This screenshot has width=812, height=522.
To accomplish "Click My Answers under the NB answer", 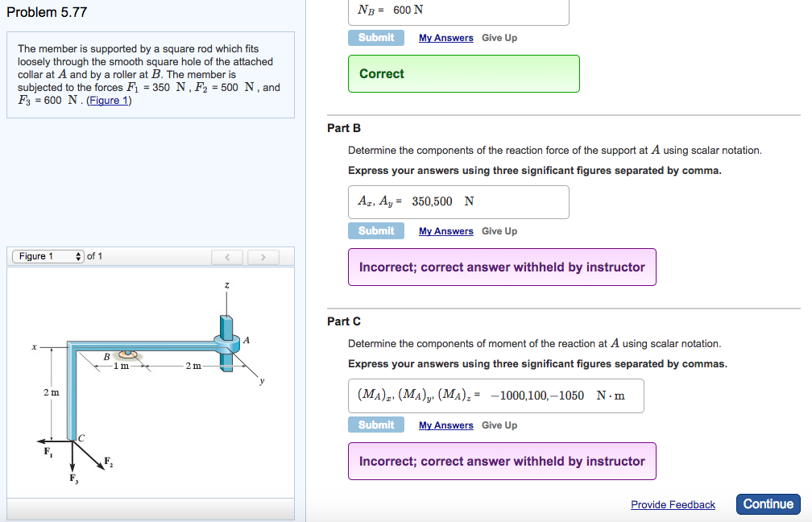I will click(x=445, y=37).
